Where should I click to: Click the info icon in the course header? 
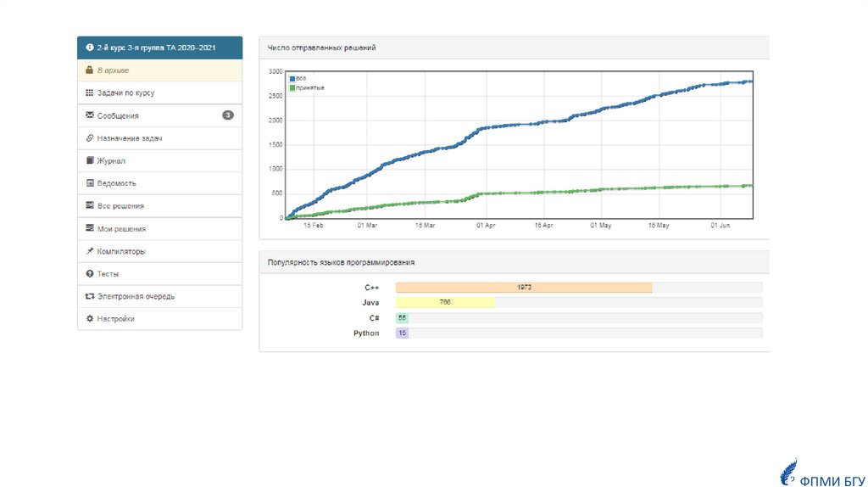[x=90, y=48]
